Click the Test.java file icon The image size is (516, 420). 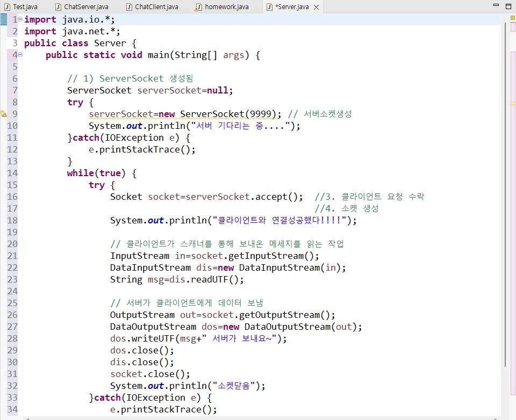click(7, 7)
